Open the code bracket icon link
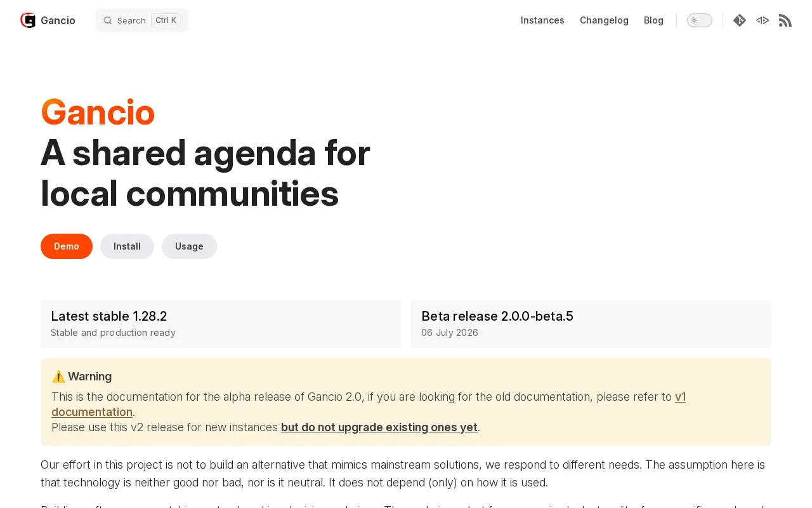The image size is (812, 508). 763,20
